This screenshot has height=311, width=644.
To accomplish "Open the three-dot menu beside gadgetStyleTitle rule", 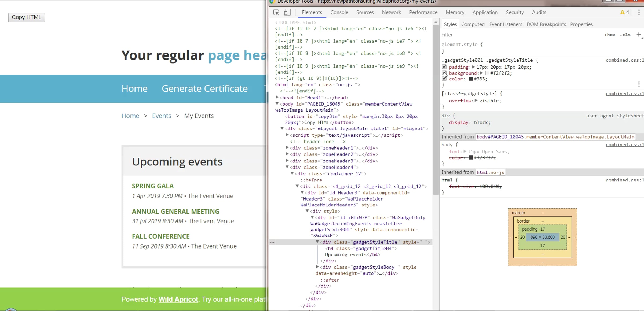I will (x=639, y=84).
